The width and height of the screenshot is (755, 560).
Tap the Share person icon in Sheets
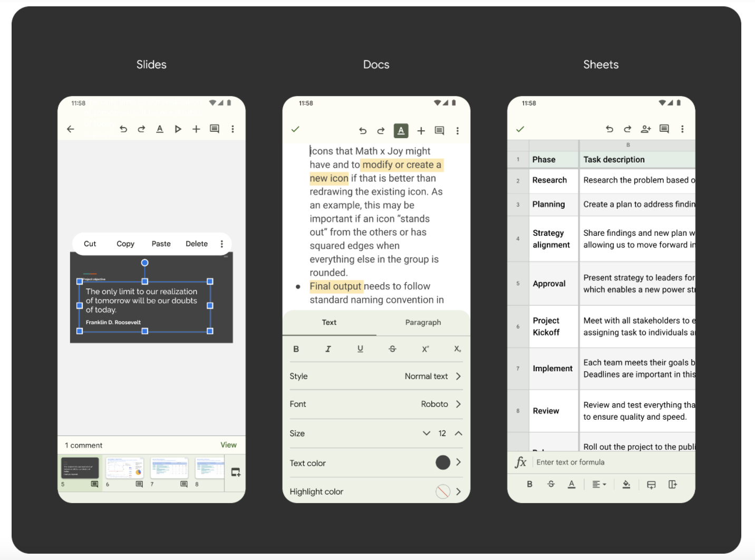645,129
